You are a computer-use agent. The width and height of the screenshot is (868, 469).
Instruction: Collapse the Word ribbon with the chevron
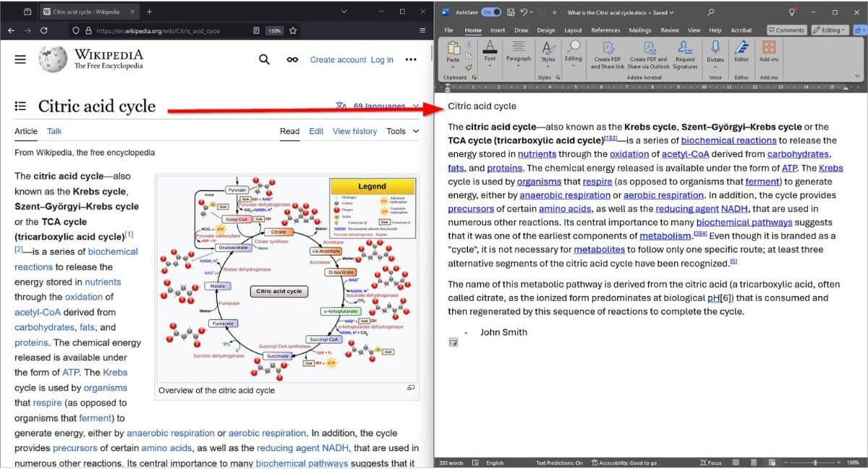click(x=858, y=75)
